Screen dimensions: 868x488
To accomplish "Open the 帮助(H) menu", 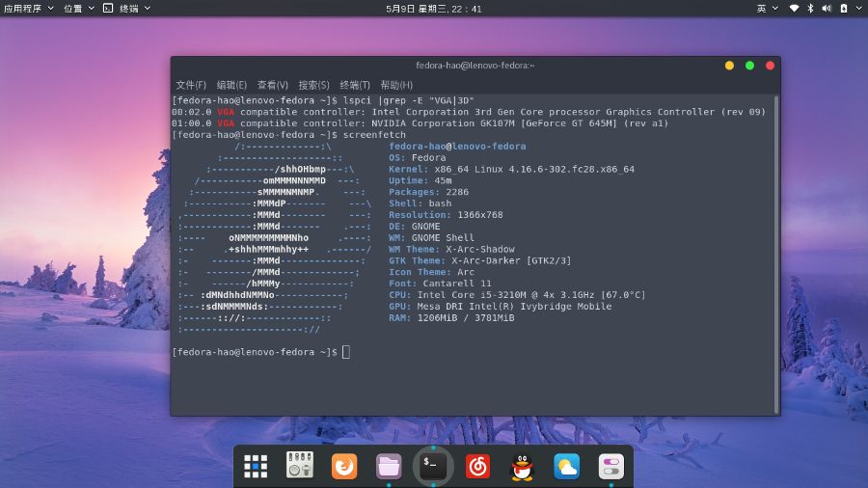I will 396,85.
